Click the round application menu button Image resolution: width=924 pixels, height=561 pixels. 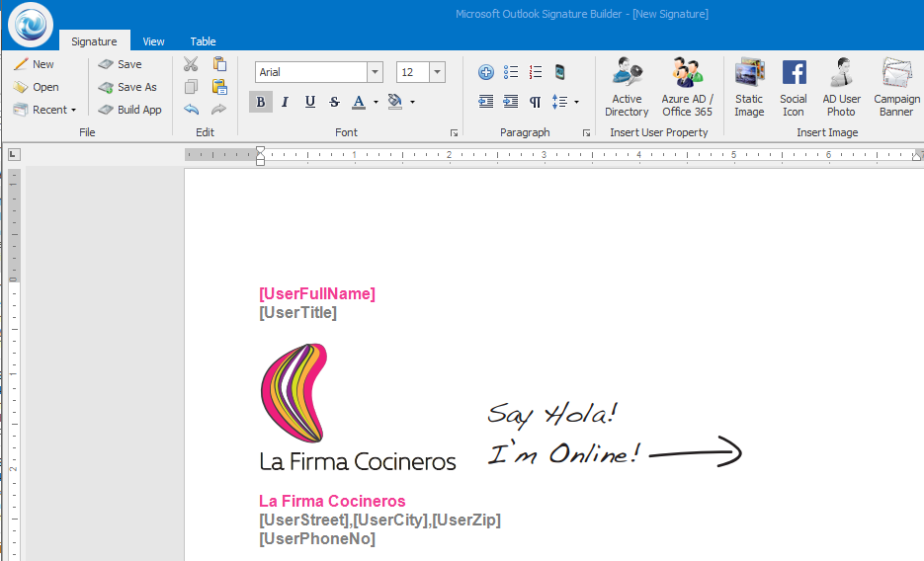(31, 25)
